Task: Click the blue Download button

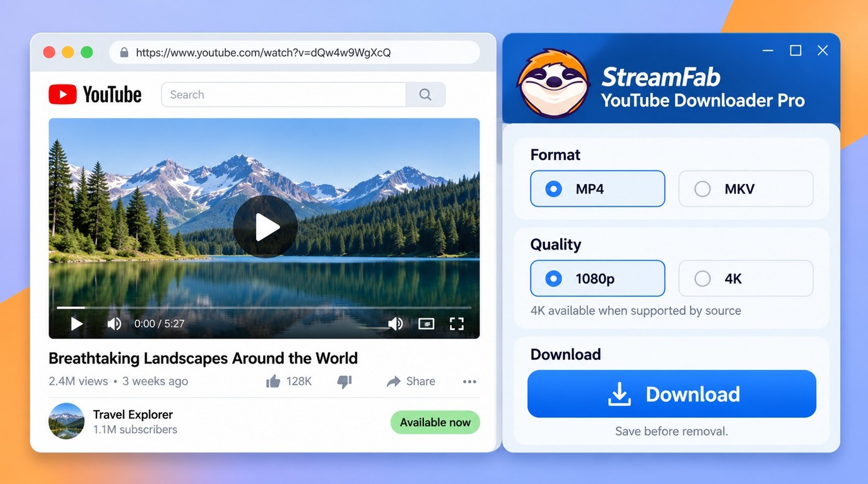Action: coord(672,394)
